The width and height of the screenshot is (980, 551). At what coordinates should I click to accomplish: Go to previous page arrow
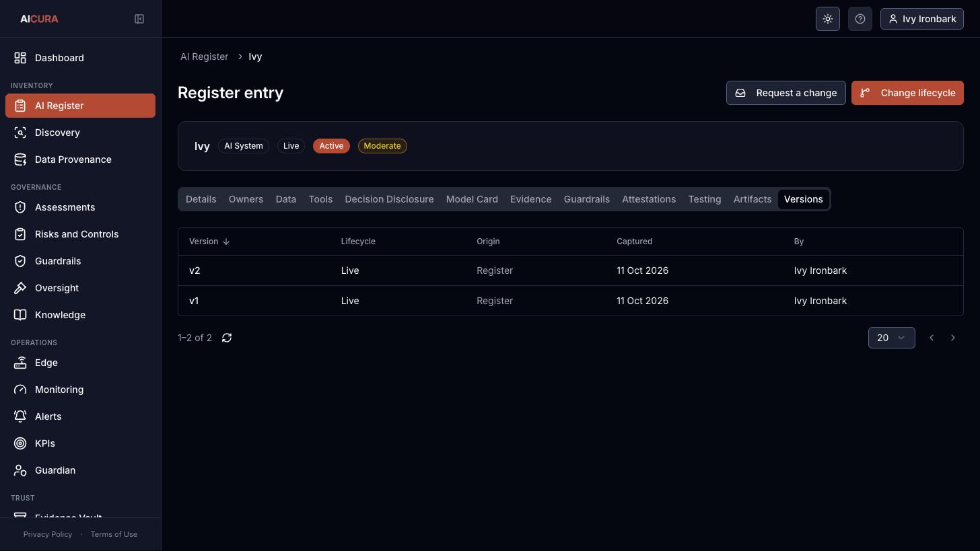pos(932,338)
